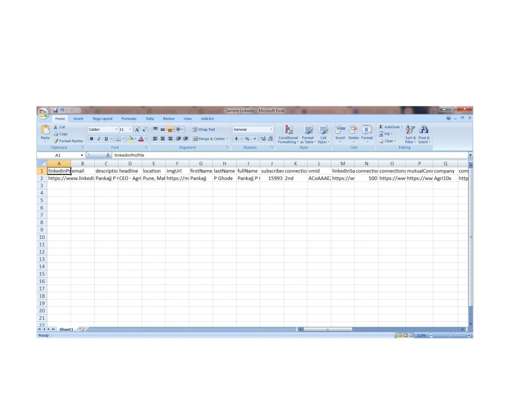The width and height of the screenshot is (532, 399).
Task: Increase decimal places
Action: tap(263, 139)
